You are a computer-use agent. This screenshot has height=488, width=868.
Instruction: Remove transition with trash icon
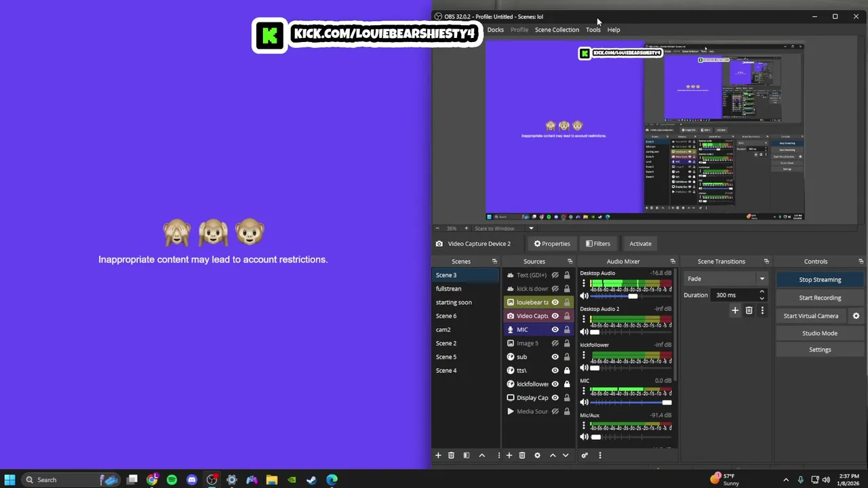[749, 310]
